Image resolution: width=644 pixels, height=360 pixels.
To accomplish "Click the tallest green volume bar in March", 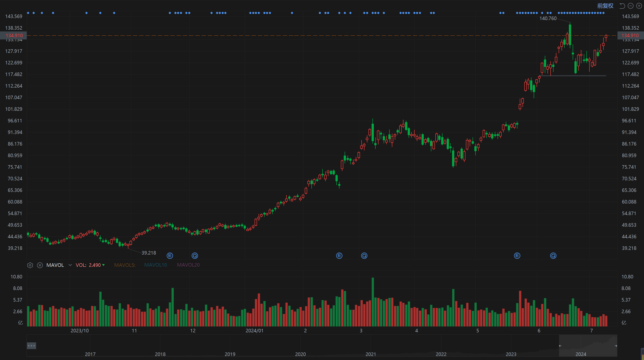I will [373, 302].
